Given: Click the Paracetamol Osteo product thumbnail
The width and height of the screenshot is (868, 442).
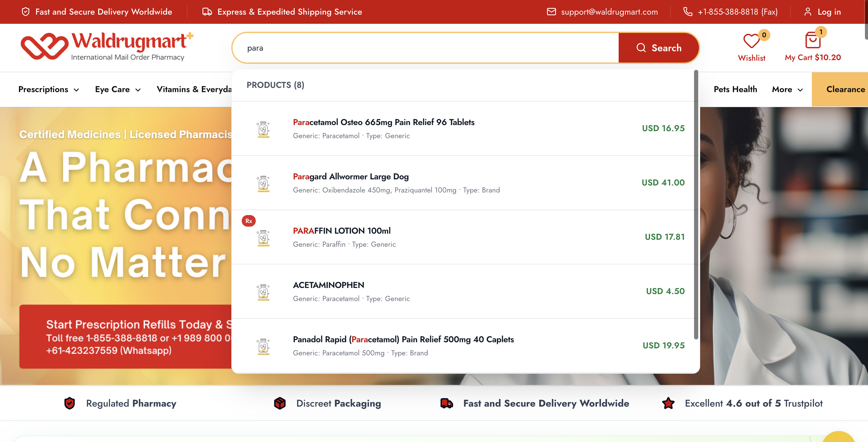Looking at the screenshot, I should click(x=263, y=129).
